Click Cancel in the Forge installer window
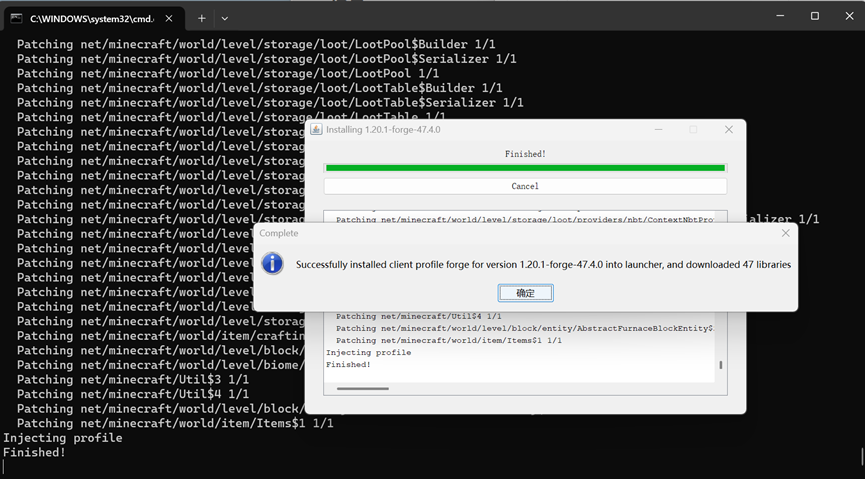Image resolution: width=865 pixels, height=479 pixels. [525, 186]
